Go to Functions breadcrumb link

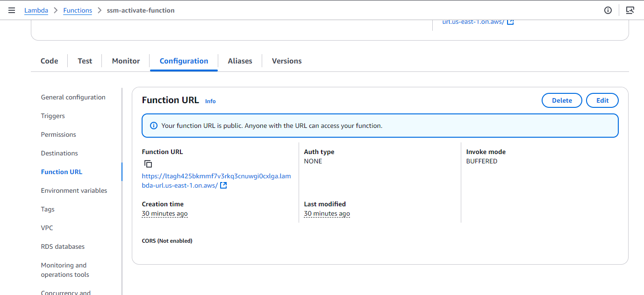tap(78, 10)
